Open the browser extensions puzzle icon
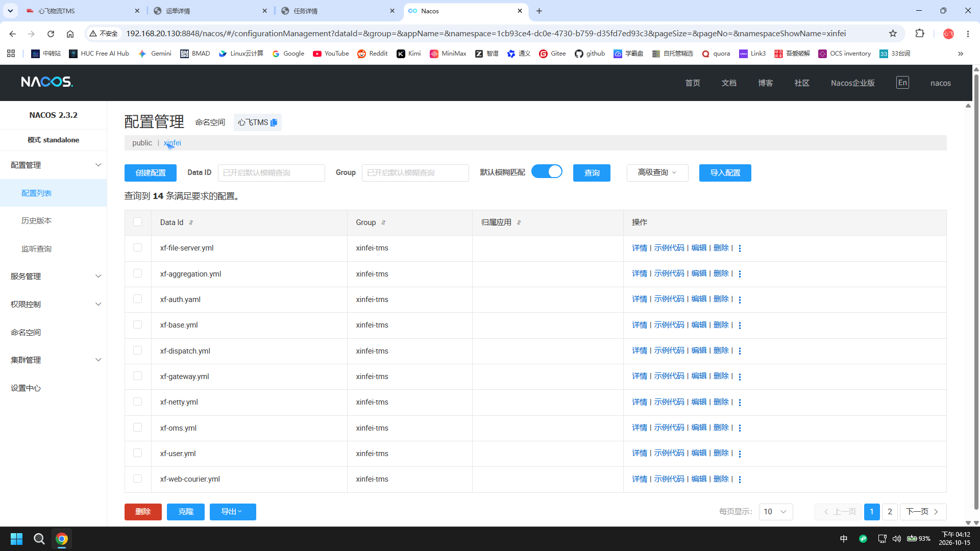 (920, 34)
